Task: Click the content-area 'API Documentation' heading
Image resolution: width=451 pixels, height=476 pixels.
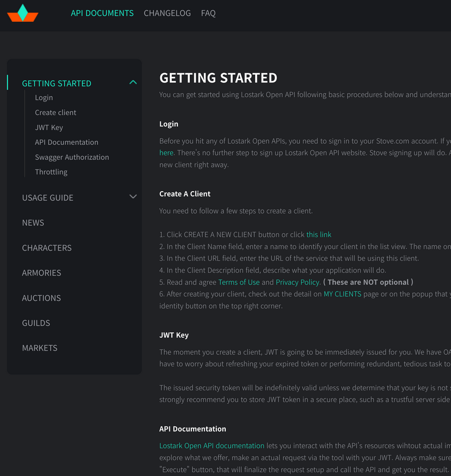Action: coord(193,429)
